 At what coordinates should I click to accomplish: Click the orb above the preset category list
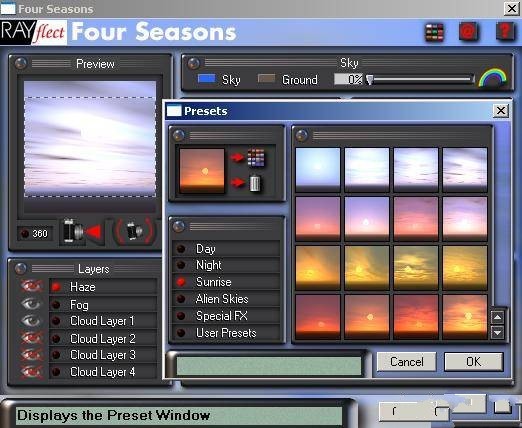coord(179,226)
